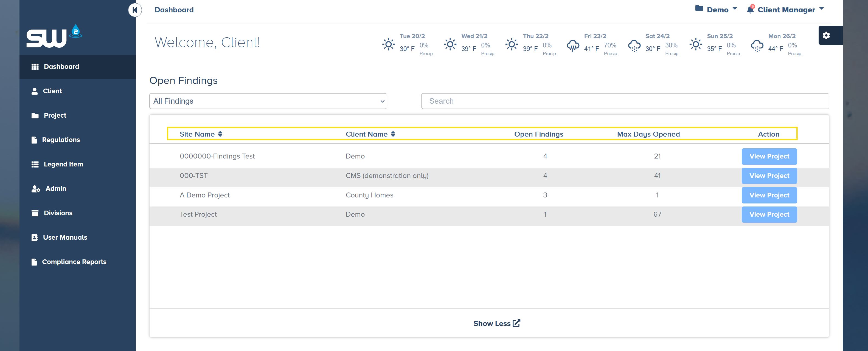Sort by the Client Name arrows
868x351 pixels.
(x=393, y=134)
